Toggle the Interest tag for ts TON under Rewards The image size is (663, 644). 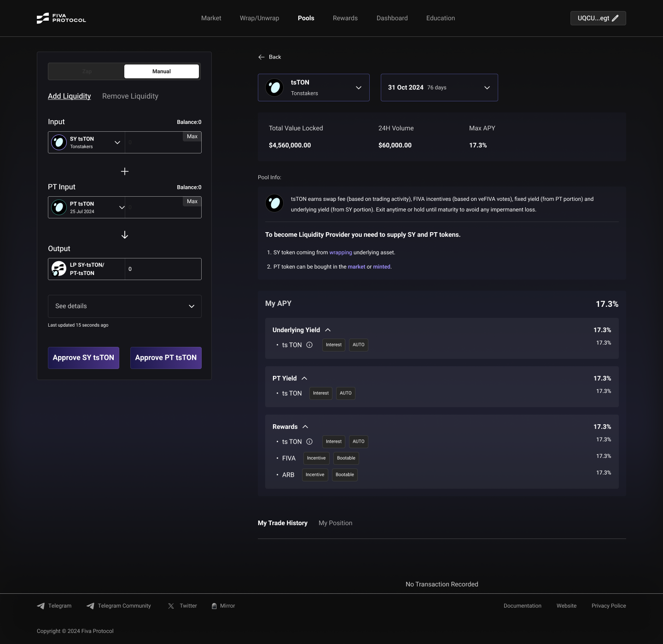pos(333,441)
